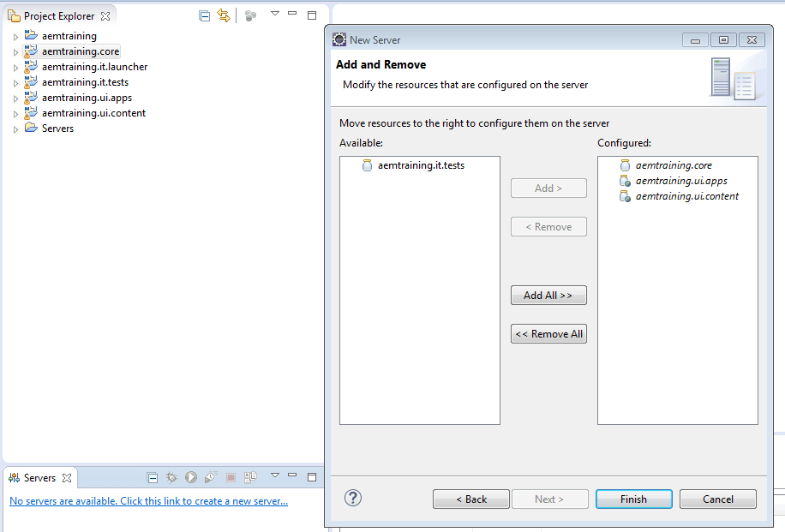Start the server in debug mode

pyautogui.click(x=171, y=477)
